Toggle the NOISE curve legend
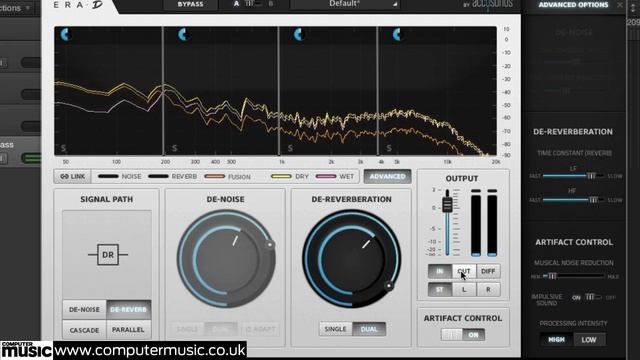Image resolution: width=640 pixels, height=360 pixels. pyautogui.click(x=119, y=176)
